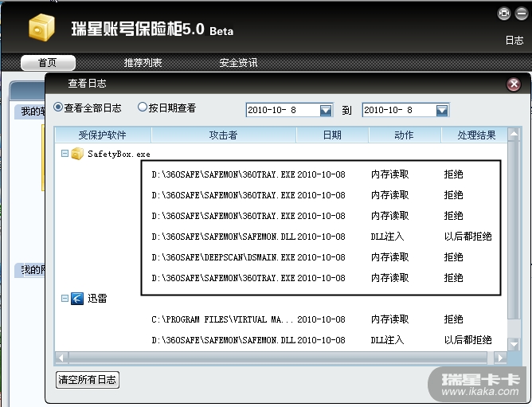Viewport: 532px width, 407px height.
Task: Select the 迅雷 tree row label
Action: coord(97,299)
